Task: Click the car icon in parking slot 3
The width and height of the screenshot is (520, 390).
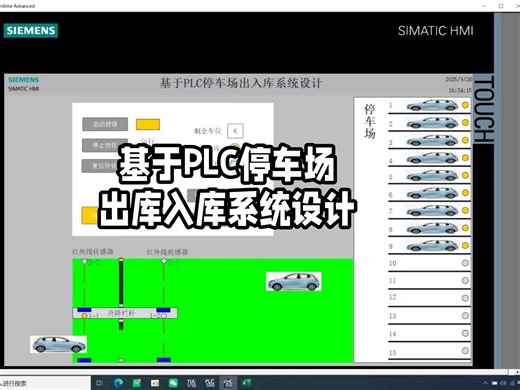Action: (x=433, y=140)
